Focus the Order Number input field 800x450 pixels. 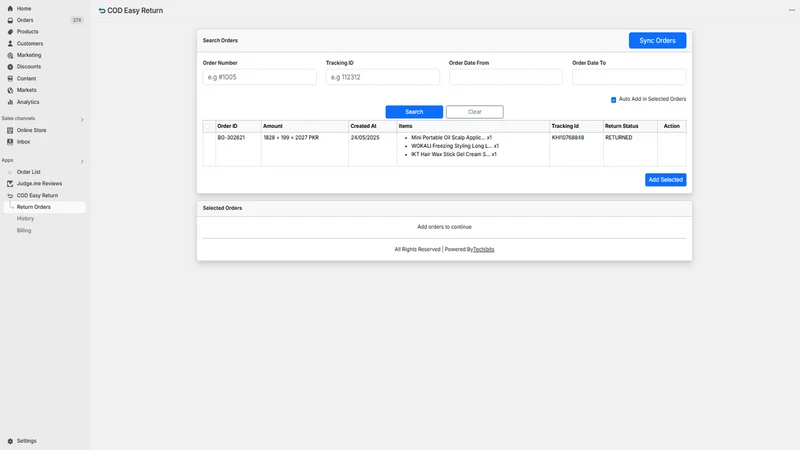click(259, 77)
